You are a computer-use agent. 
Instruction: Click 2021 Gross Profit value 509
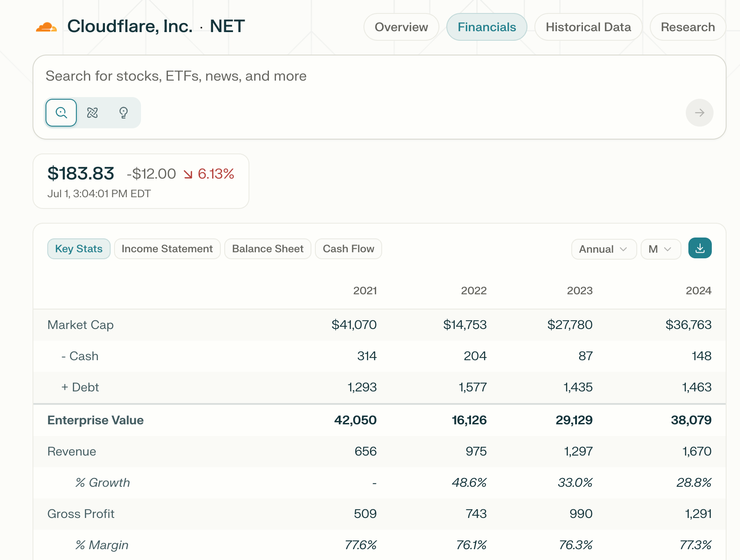tap(365, 514)
